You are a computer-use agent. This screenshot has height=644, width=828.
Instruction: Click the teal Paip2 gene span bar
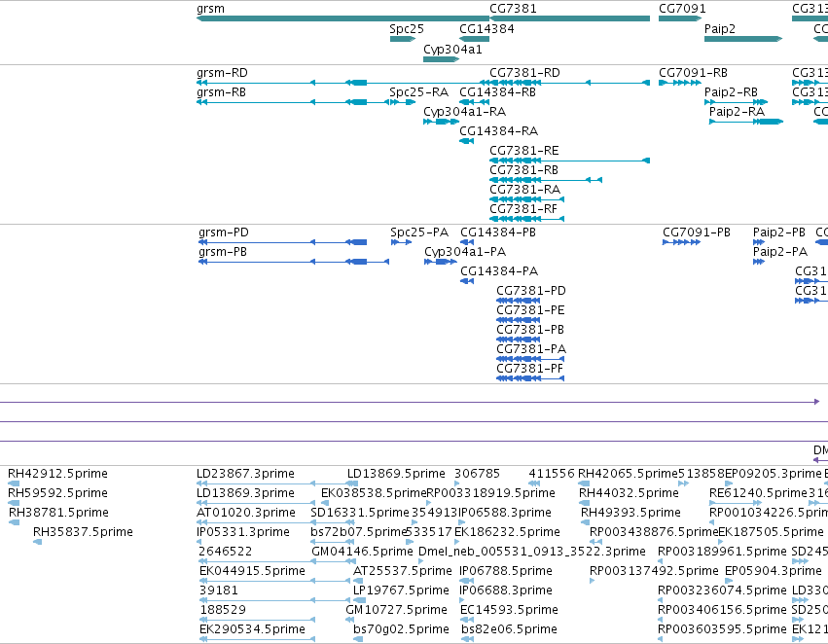tap(743, 39)
